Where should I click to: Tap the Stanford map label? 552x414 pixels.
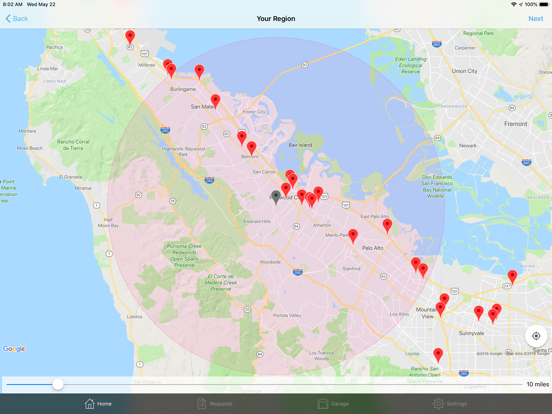point(351,269)
